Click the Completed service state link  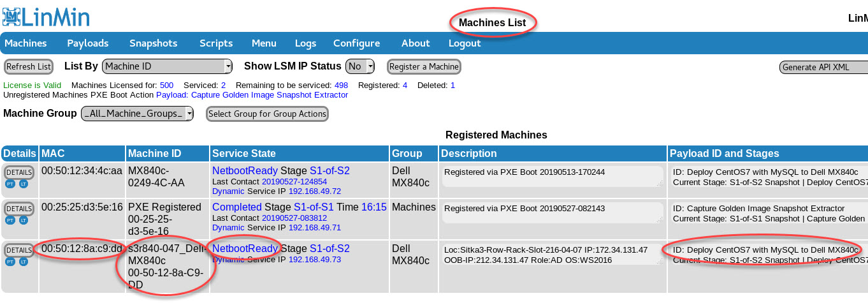(236, 207)
